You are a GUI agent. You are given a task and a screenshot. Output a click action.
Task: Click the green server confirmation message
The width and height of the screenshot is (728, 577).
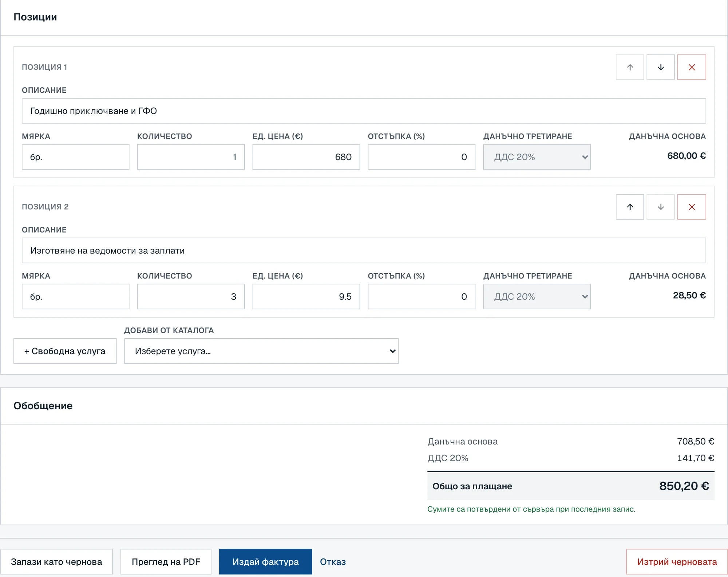point(531,509)
